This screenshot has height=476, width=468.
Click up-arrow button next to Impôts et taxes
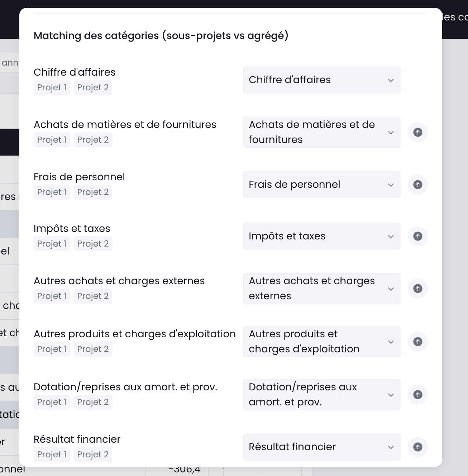click(418, 236)
